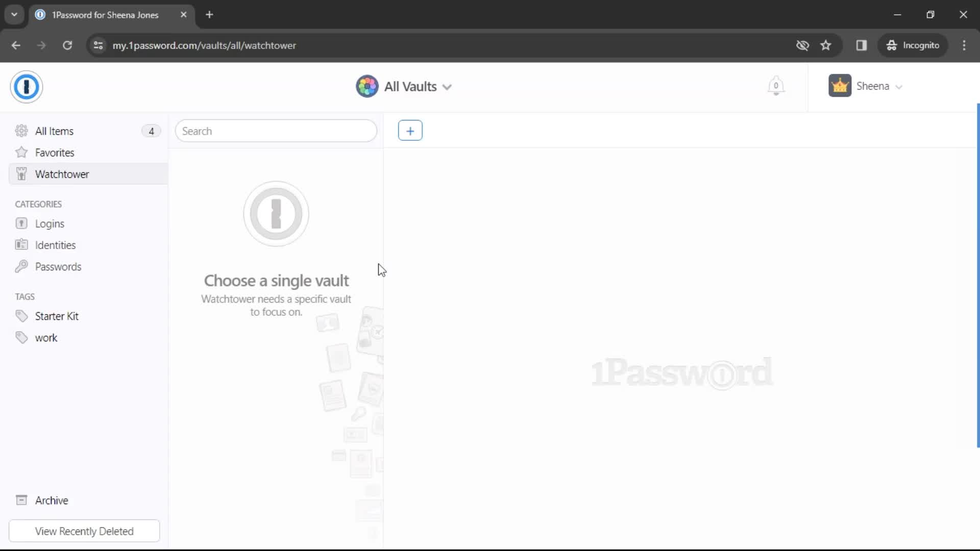The image size is (980, 551).
Task: Click the Archive icon in sidebar
Action: tap(21, 500)
